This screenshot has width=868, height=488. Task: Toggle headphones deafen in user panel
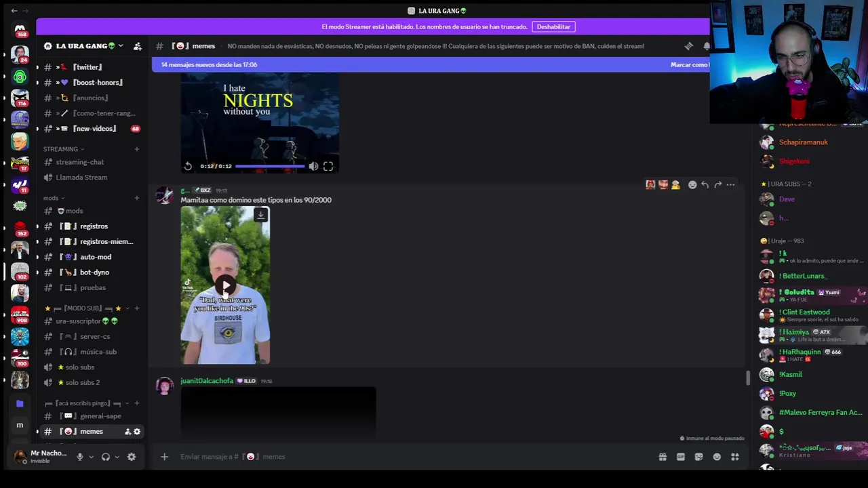(106, 457)
